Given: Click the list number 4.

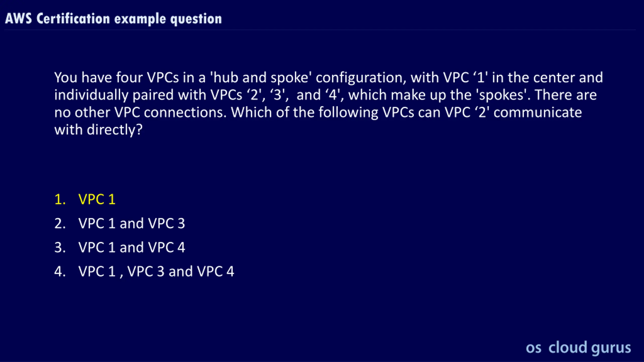Looking at the screenshot, I should (60, 271).
